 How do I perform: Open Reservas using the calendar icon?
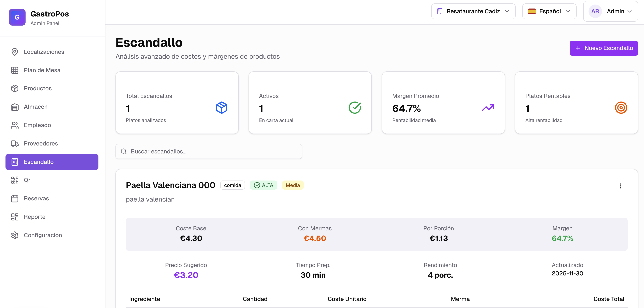click(15, 198)
